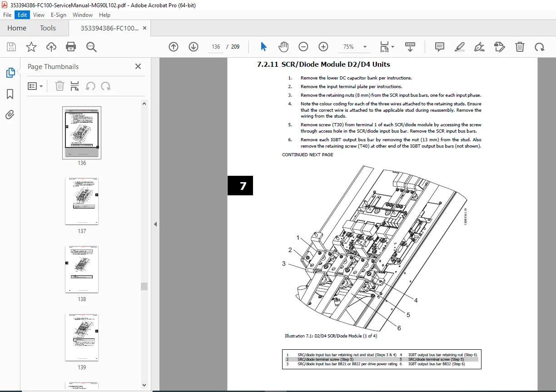Delete page with trash icon in toolbar
Image resolution: width=556 pixels, height=392 pixels.
[x=520, y=47]
